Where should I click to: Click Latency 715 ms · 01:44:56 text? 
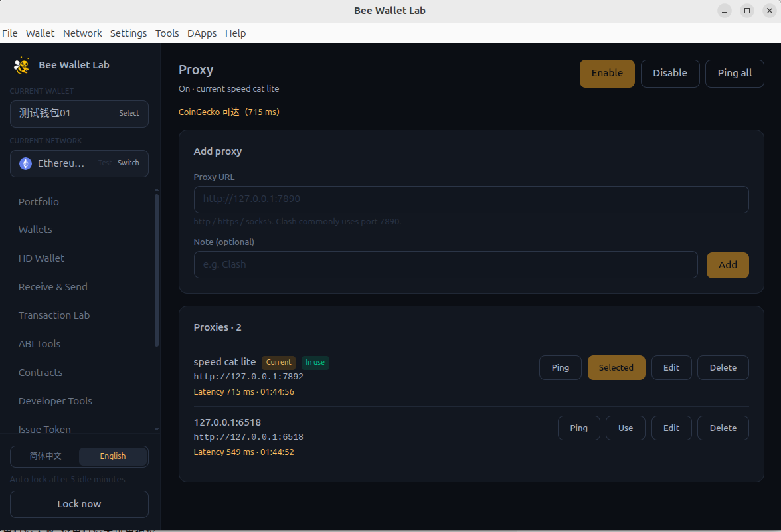click(x=244, y=392)
